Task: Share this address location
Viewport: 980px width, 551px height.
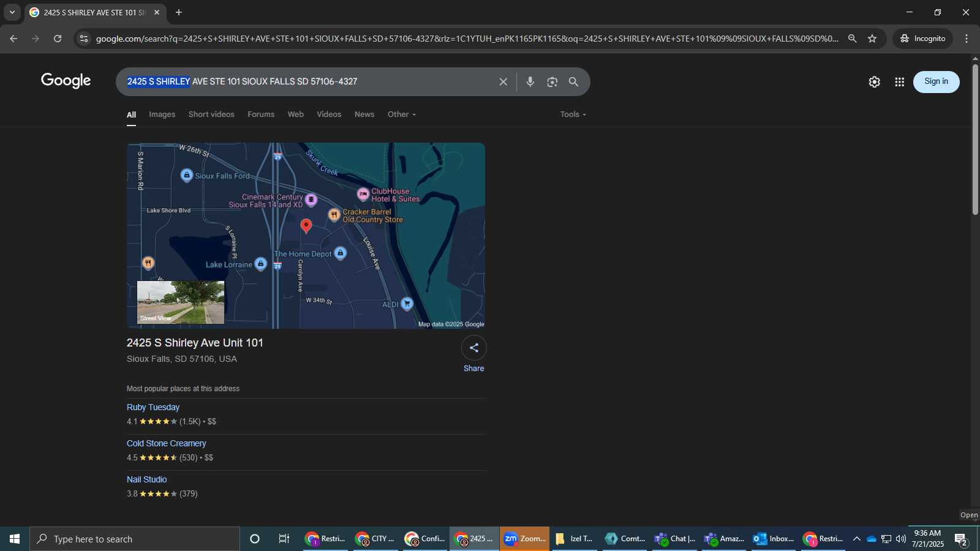Action: coord(474,348)
